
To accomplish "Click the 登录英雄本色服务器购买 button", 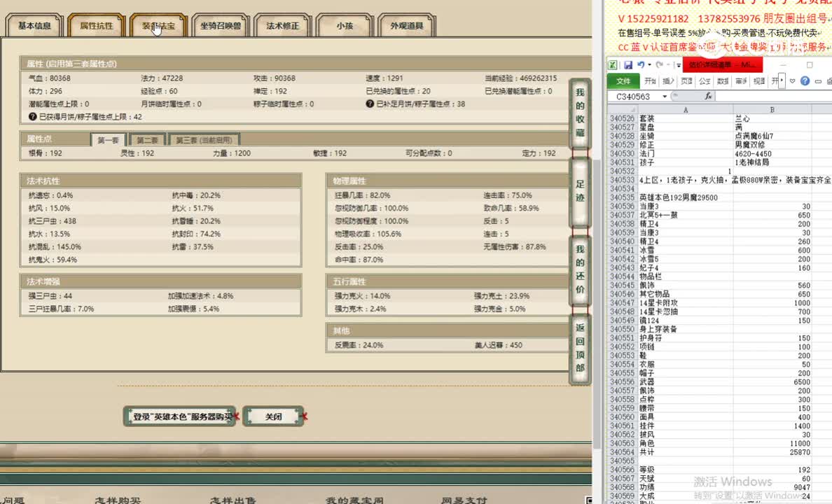I will [x=179, y=416].
